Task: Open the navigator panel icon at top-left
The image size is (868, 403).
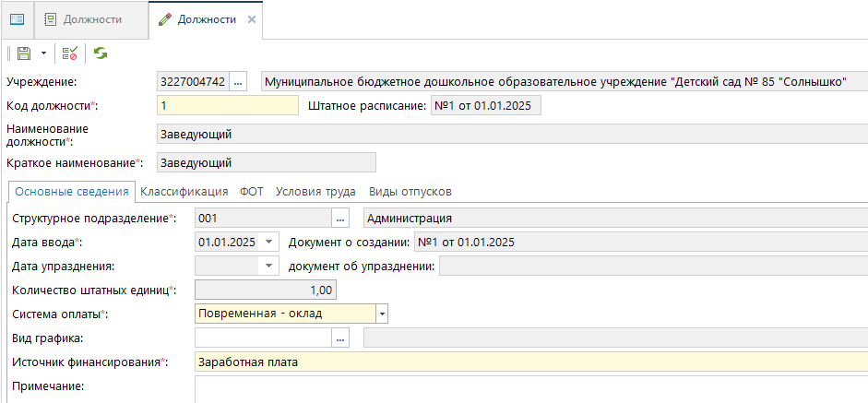Action: pyautogui.click(x=17, y=19)
